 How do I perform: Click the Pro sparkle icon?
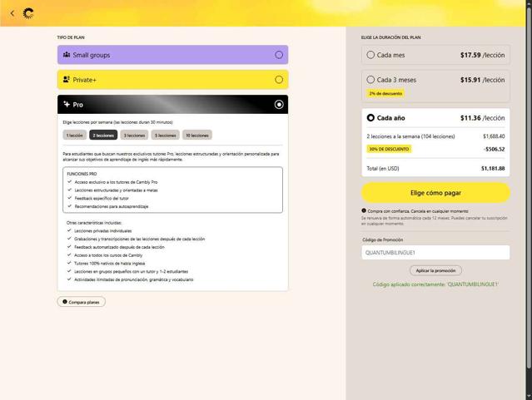pyautogui.click(x=67, y=105)
